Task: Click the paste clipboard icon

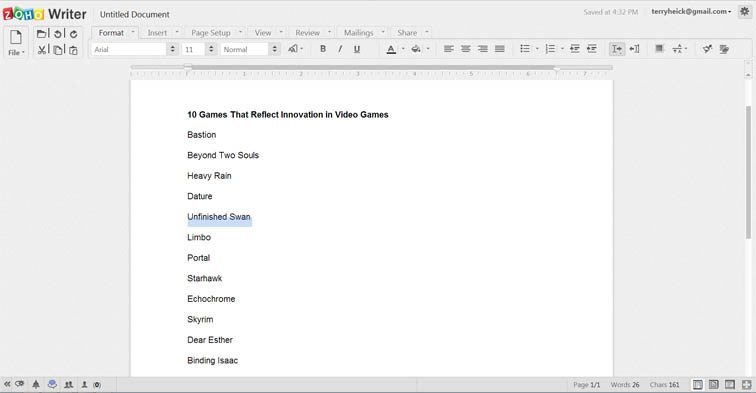Action: coord(73,50)
